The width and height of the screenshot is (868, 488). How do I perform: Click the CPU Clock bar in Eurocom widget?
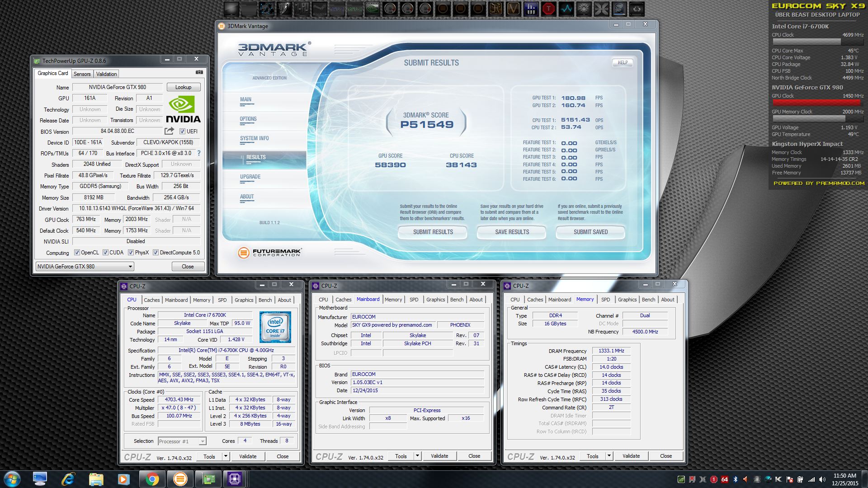pos(817,42)
